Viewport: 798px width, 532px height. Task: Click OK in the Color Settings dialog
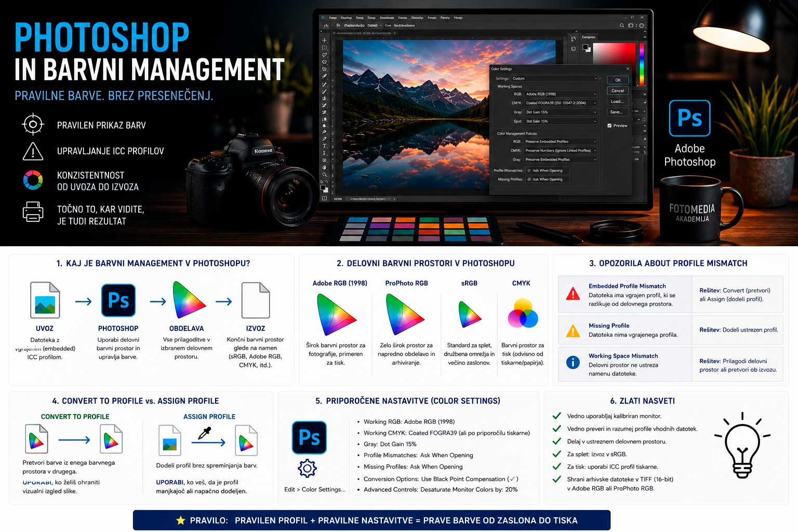(618, 80)
